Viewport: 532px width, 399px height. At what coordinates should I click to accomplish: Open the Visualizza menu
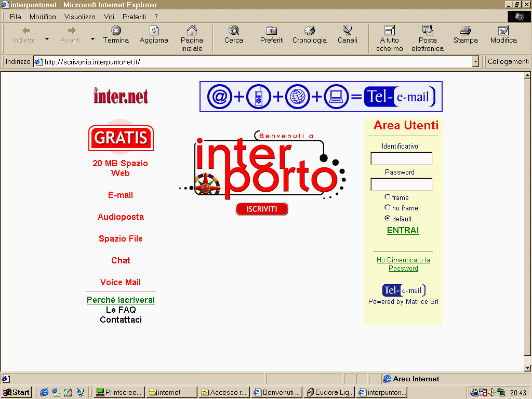[79, 17]
